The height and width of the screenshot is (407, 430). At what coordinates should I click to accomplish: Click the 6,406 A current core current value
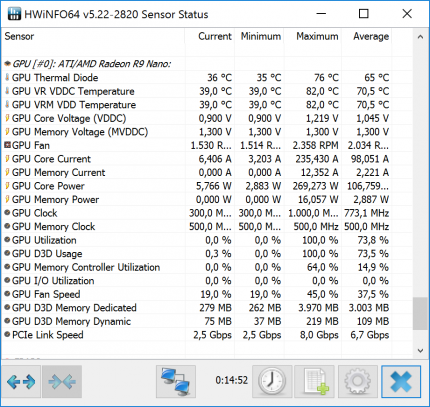(215, 159)
